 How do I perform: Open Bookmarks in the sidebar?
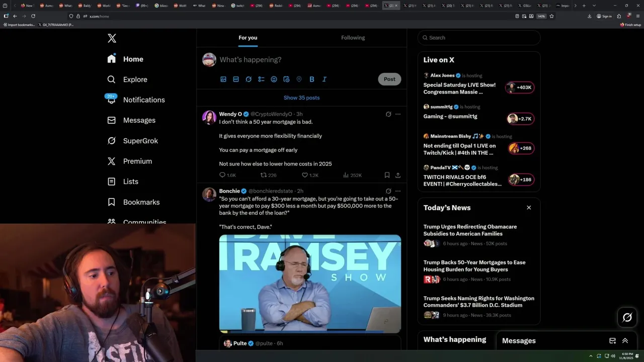133,202
